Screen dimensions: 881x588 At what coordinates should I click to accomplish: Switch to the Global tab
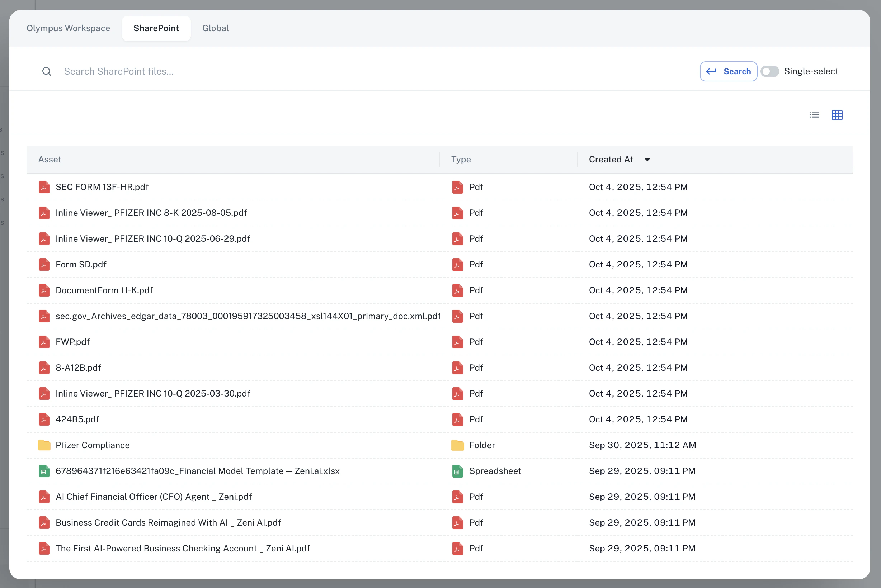(215, 28)
